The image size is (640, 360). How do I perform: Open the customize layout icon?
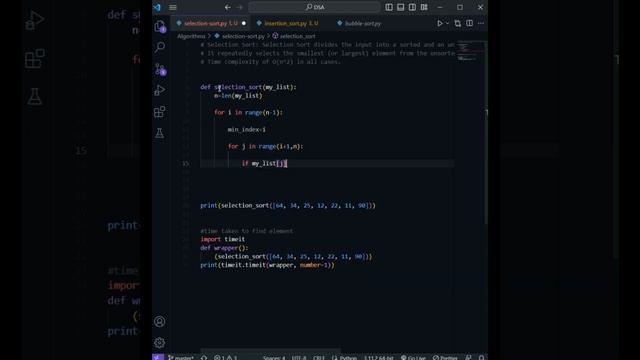point(424,7)
